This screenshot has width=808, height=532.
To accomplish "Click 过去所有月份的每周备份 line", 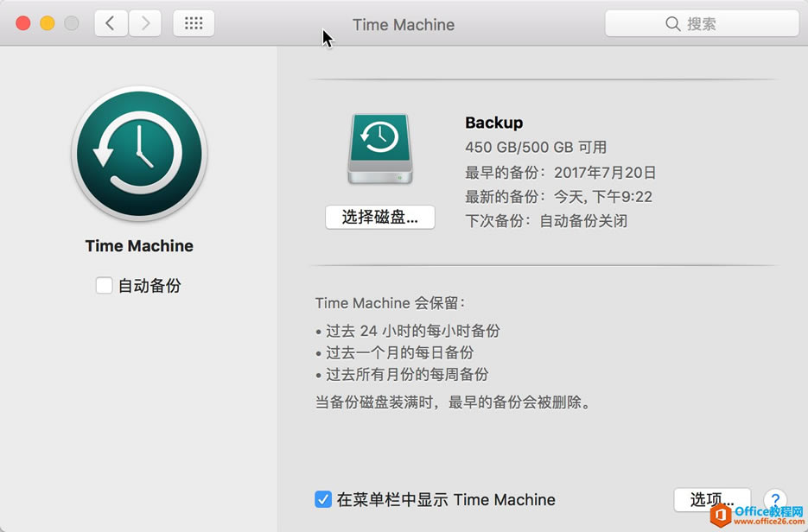I will pyautogui.click(x=402, y=375).
